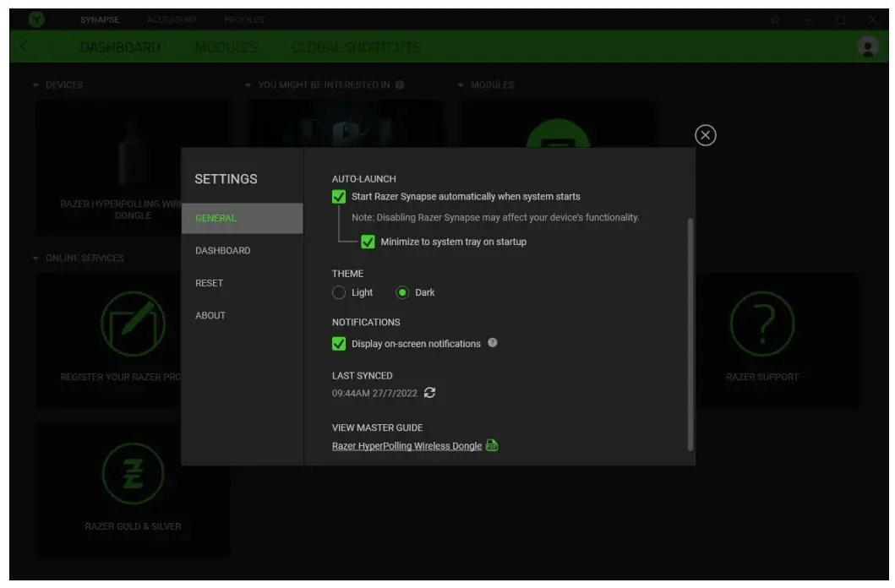
Task: Collapse the Modules section arrow
Action: [x=461, y=85]
